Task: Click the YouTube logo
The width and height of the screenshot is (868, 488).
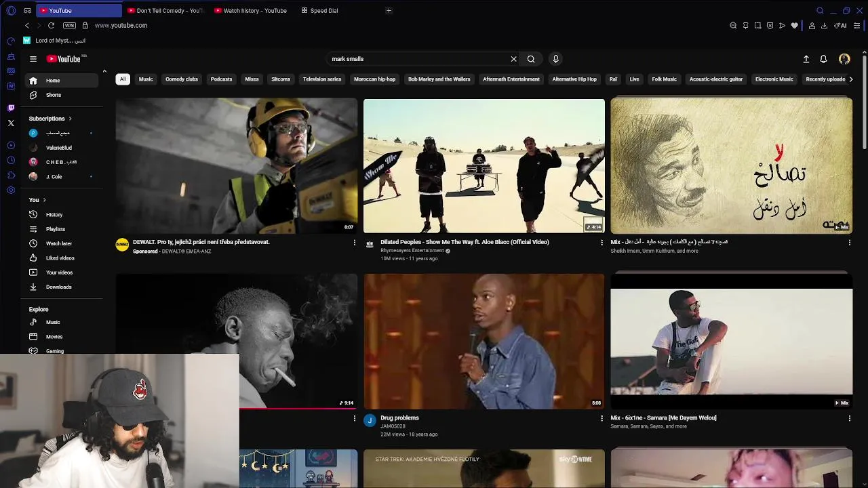Action: point(64,59)
